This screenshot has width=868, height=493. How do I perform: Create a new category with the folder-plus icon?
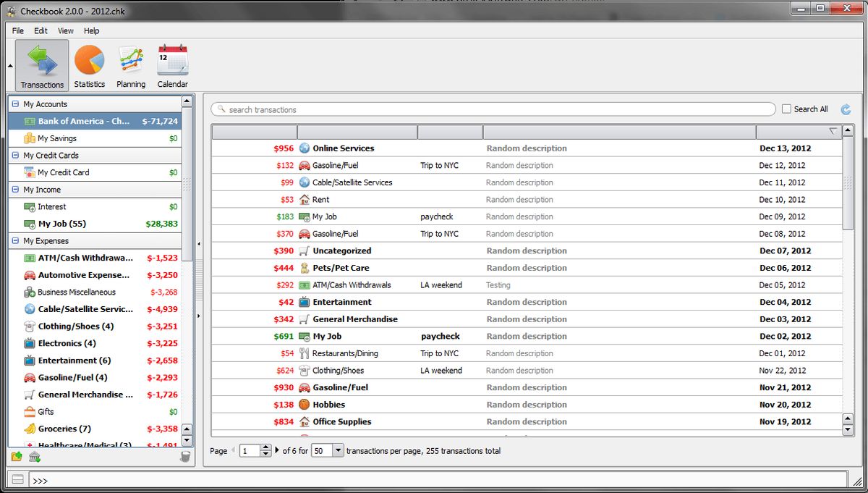[16, 457]
